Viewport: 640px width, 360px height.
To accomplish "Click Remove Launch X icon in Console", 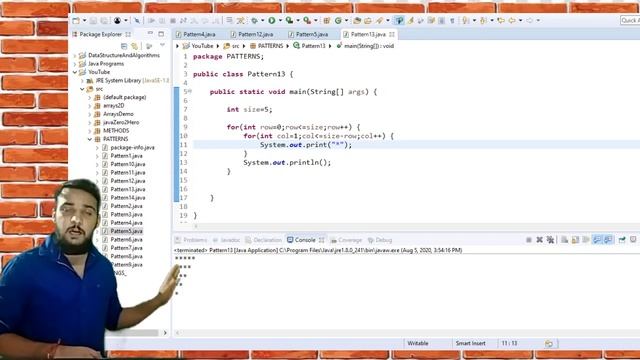I will pyautogui.click(x=540, y=240).
